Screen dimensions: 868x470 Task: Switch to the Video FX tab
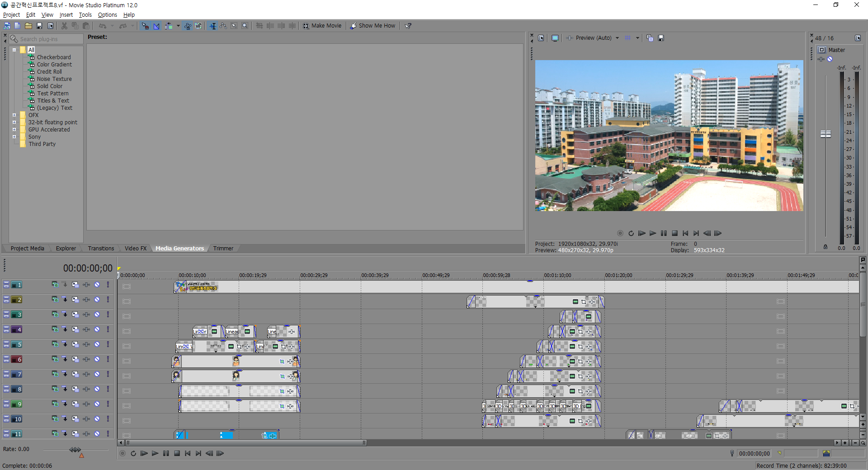(136, 249)
